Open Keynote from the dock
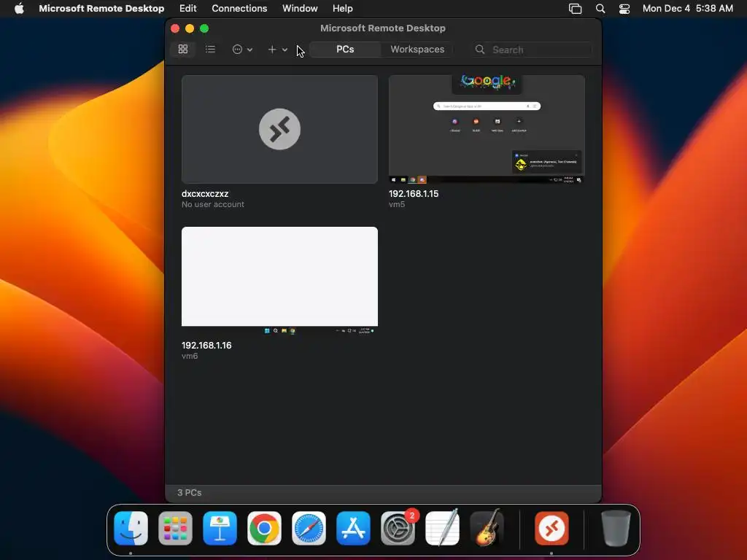 point(220,528)
